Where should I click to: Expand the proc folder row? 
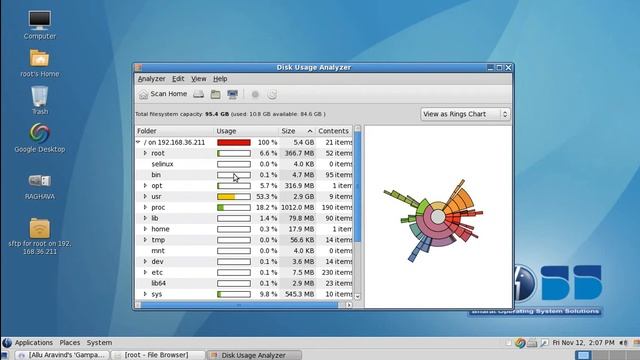tap(145, 207)
